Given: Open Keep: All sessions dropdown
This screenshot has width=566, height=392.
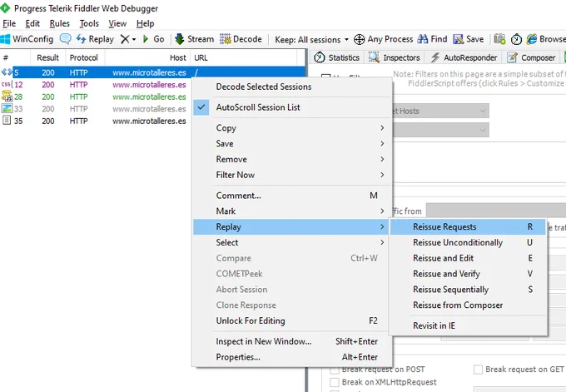Looking at the screenshot, I should point(312,39).
